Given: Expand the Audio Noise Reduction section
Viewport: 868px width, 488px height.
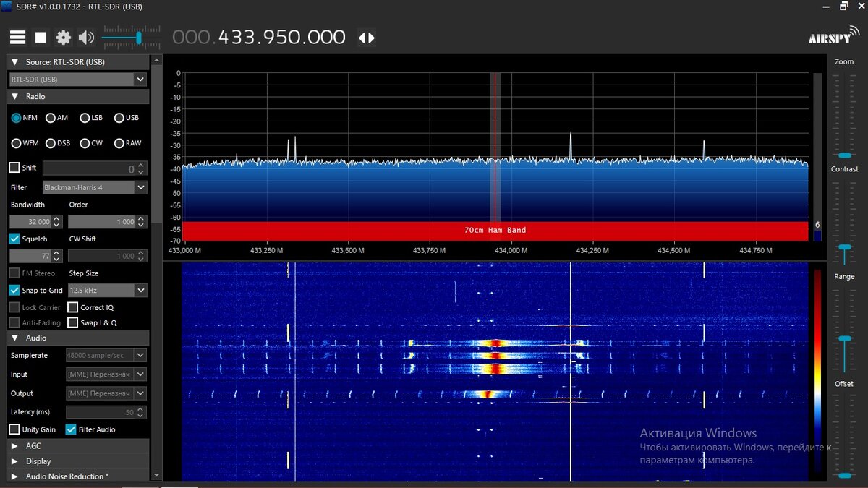Looking at the screenshot, I should point(15,476).
